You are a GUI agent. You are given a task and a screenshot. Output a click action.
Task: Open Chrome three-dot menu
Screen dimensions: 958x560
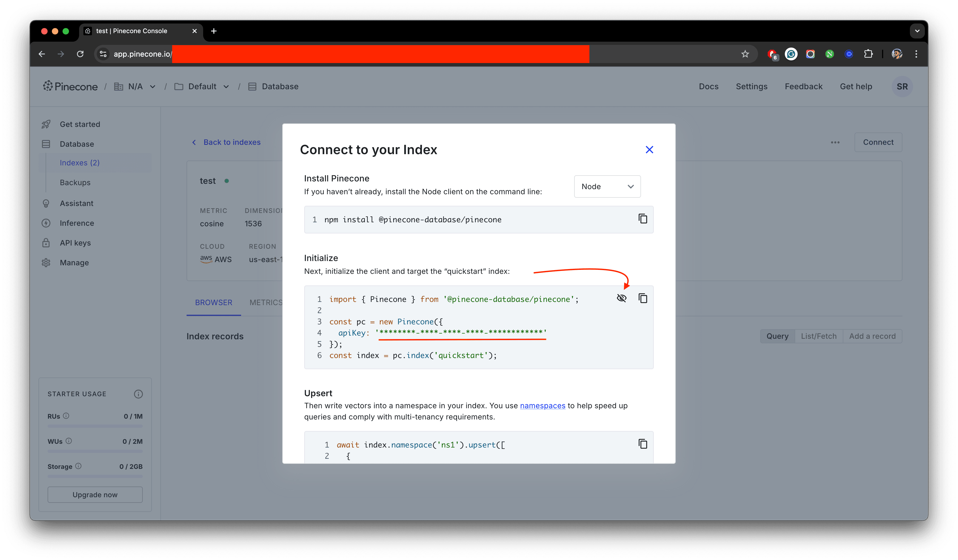[916, 54]
